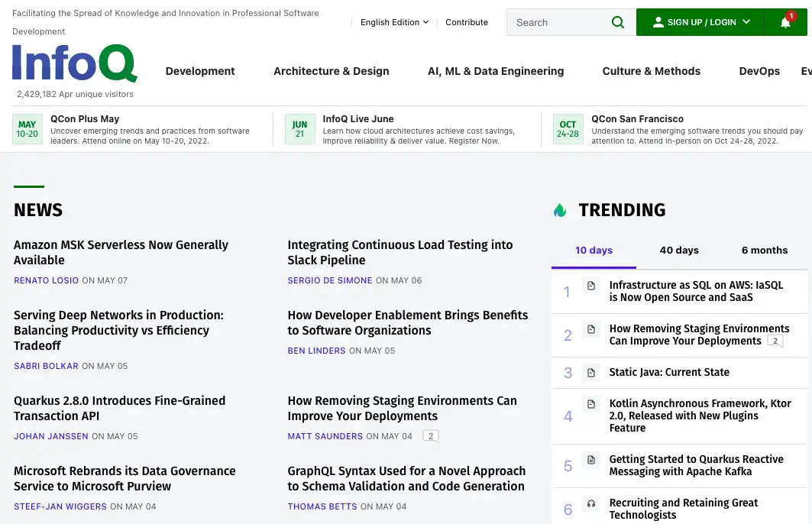
Task: Open Quarkus 2.8.0 Transaction API article
Action: pyautogui.click(x=120, y=409)
